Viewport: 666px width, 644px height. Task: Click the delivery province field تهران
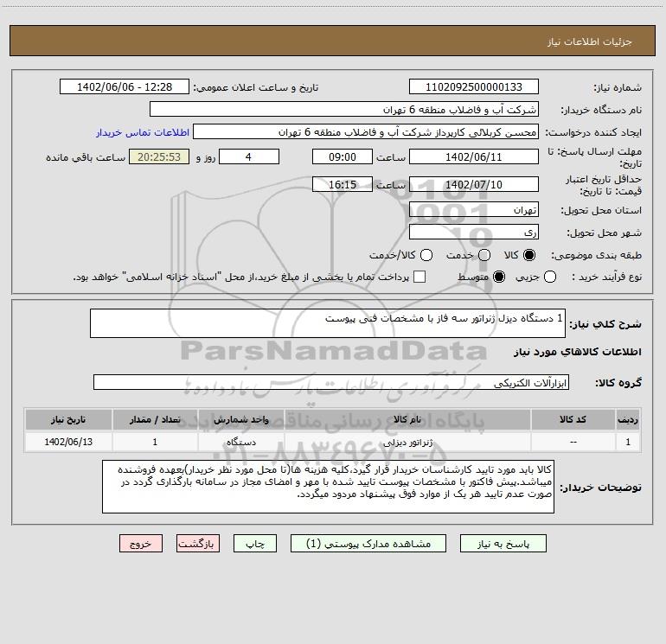(x=474, y=209)
